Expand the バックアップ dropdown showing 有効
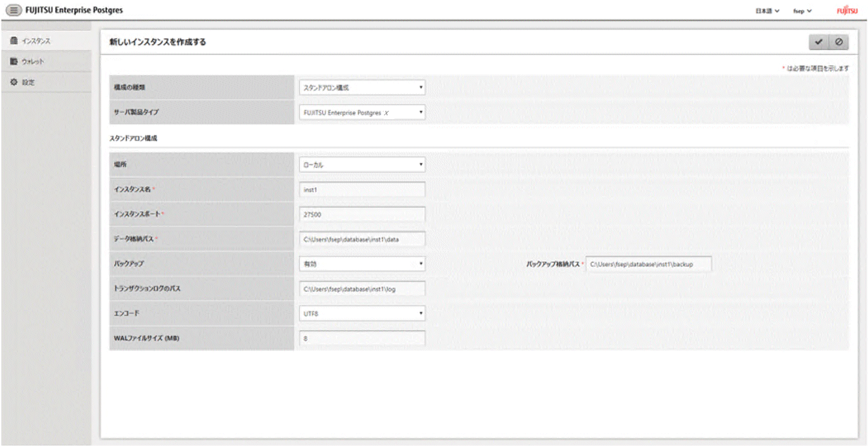 tap(362, 264)
